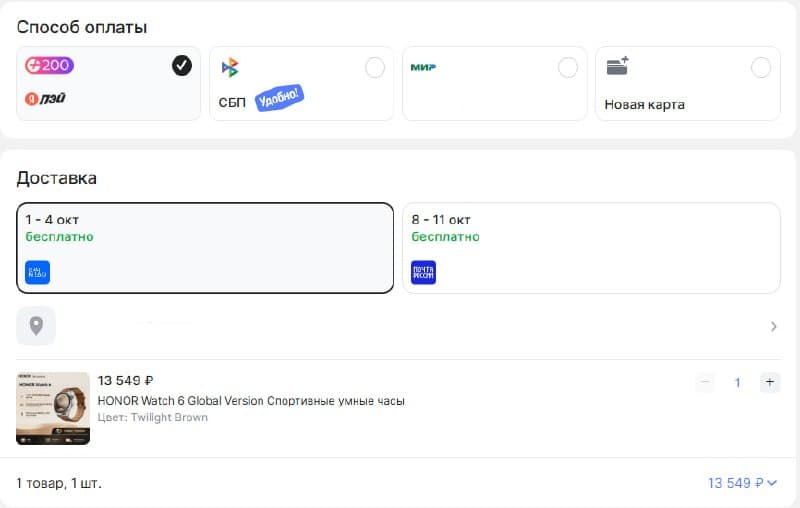The height and width of the screenshot is (508, 800).
Task: Click the Почта России logo
Action: (423, 272)
